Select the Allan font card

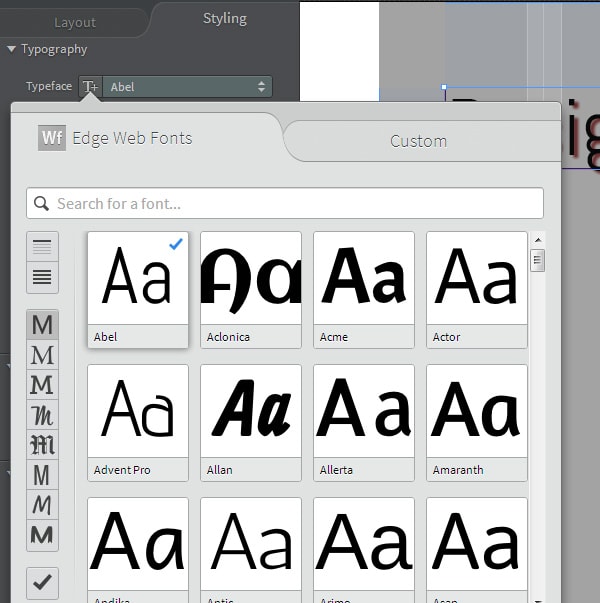click(251, 423)
